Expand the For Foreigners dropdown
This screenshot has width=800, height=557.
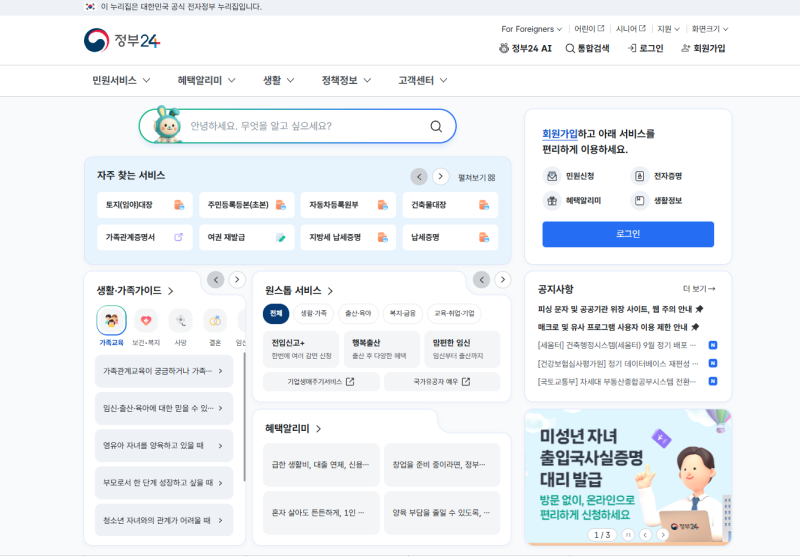[x=532, y=29]
